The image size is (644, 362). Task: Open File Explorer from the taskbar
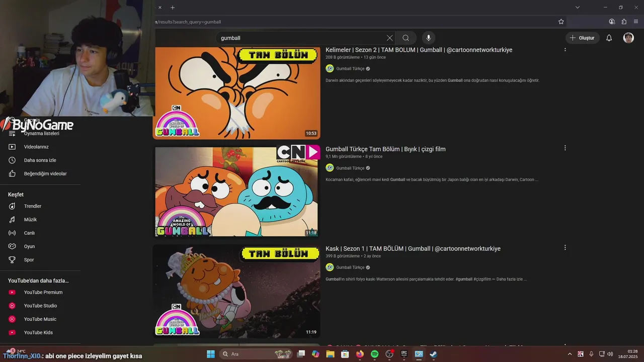coord(330,354)
